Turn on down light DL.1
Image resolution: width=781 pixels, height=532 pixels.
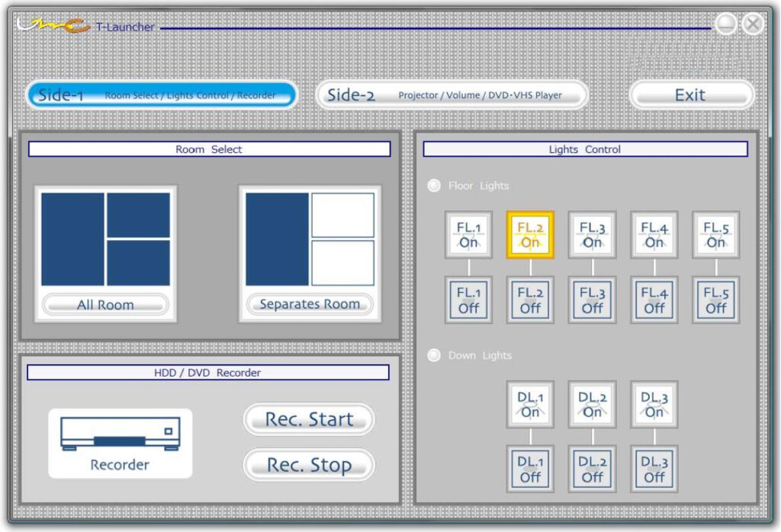(x=530, y=404)
